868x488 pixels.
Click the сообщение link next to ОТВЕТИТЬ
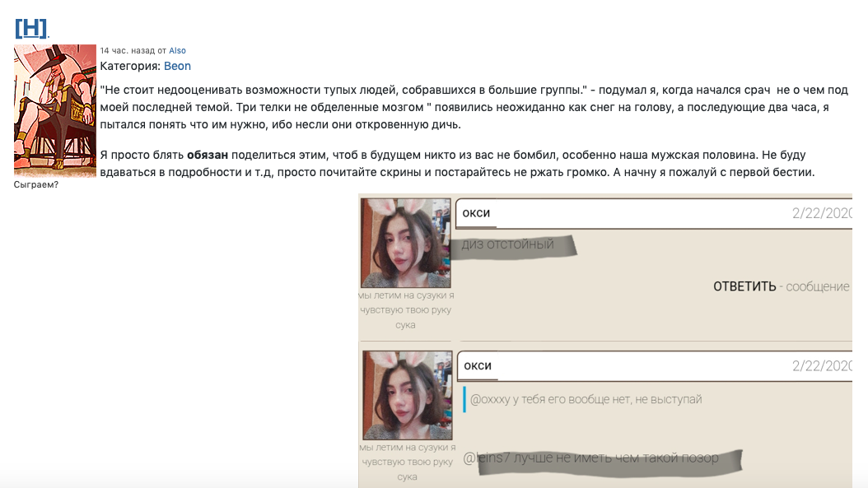click(818, 286)
